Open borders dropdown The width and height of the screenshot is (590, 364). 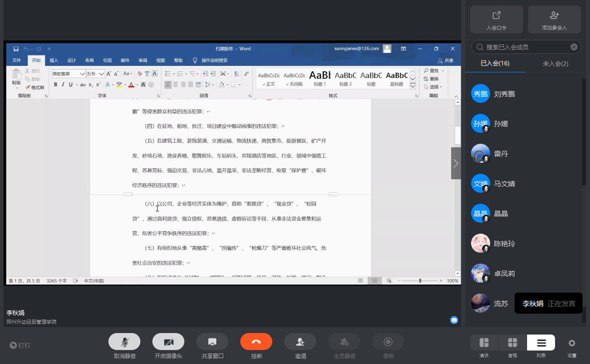tap(239, 84)
